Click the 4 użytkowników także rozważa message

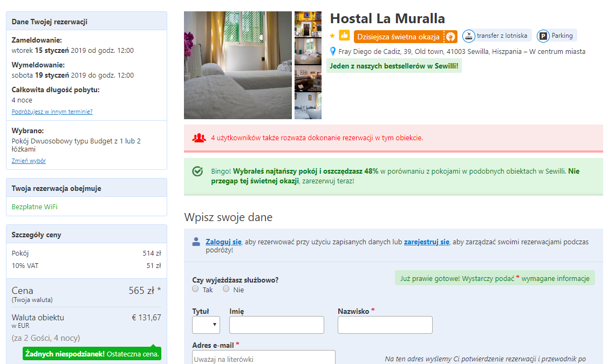tap(317, 138)
